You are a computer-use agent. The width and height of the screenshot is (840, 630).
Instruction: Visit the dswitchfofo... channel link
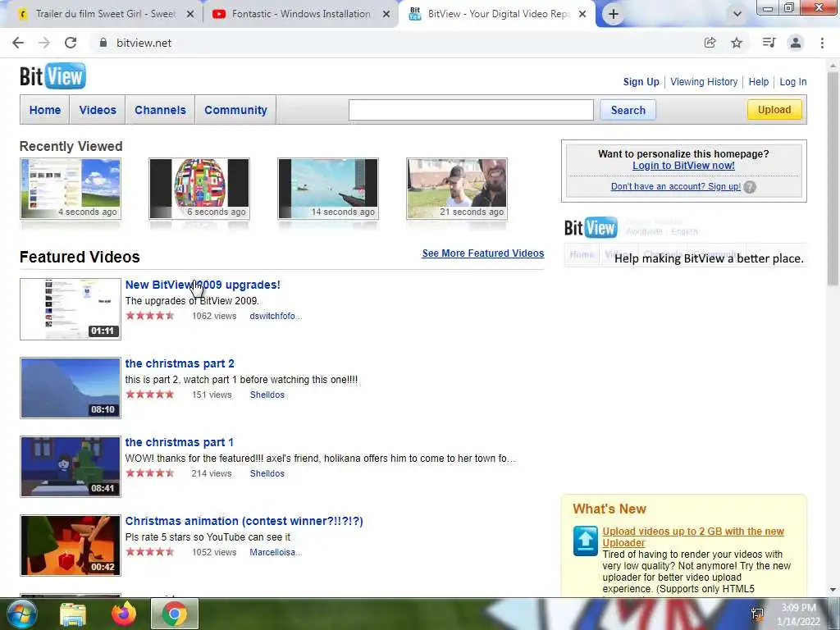(x=276, y=316)
